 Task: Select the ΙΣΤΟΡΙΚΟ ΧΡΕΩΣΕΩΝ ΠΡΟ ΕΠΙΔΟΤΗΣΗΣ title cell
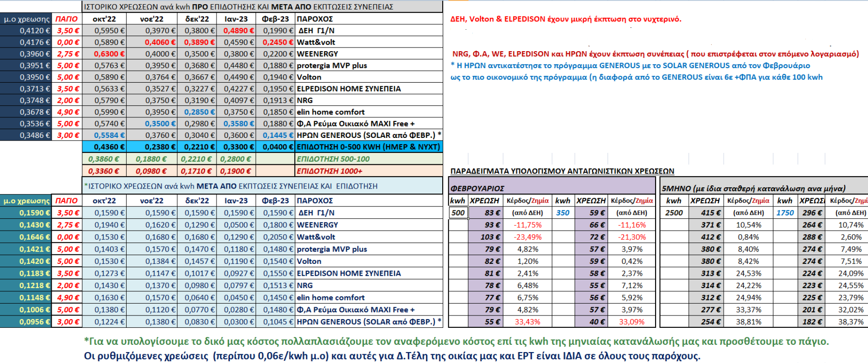point(263,7)
